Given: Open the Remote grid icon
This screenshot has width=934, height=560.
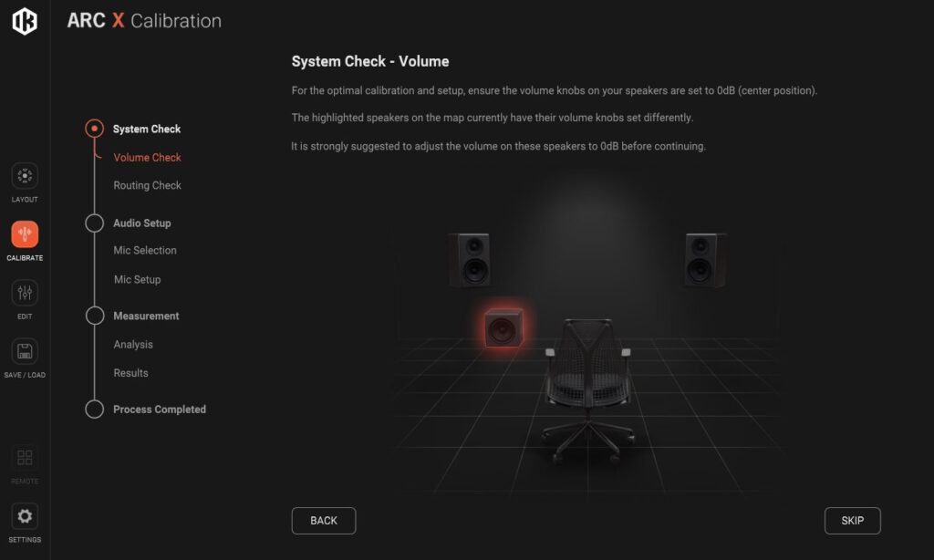Looking at the screenshot, I should pos(25,457).
